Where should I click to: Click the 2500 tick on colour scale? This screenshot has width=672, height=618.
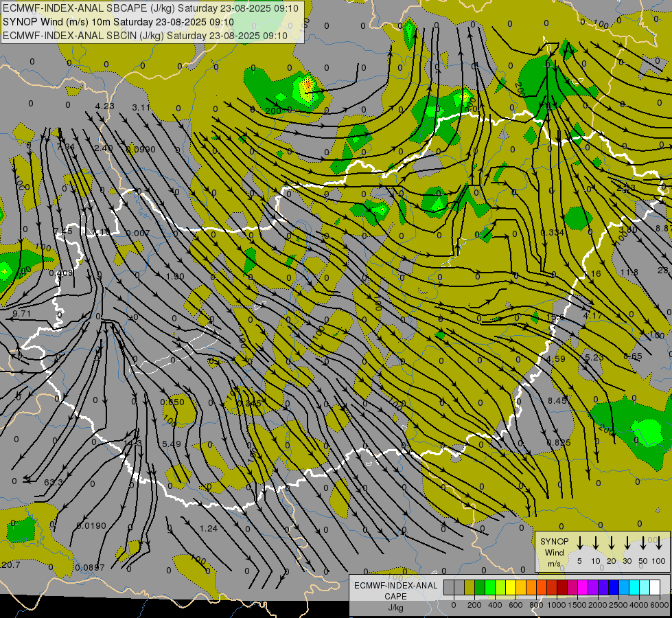[618, 605]
